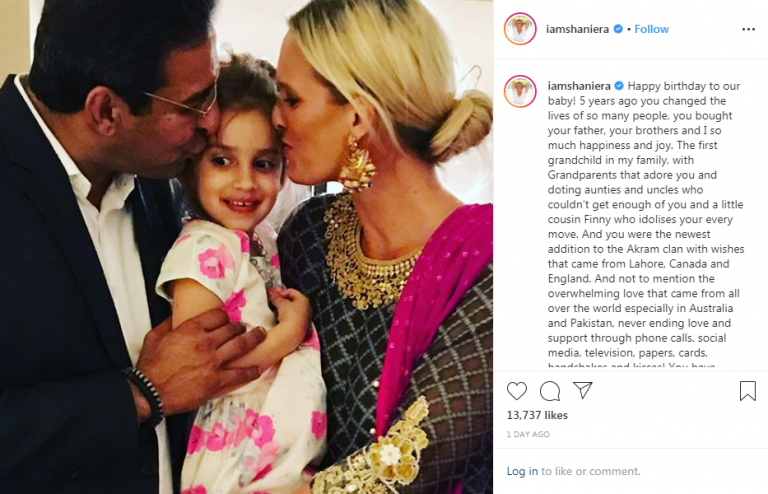View the 13,737 likes list
768x494 pixels.
pos(537,415)
